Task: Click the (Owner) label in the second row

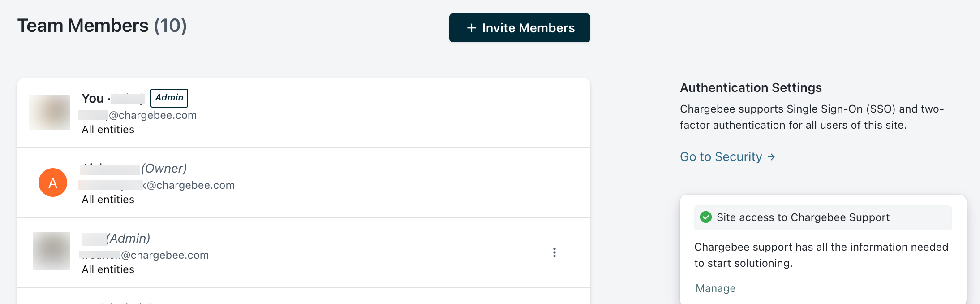Action: click(164, 169)
